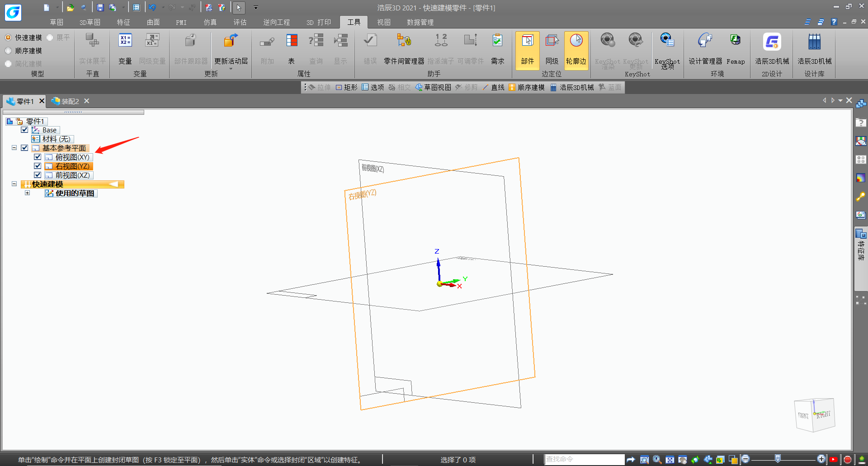
Task: Launch the 零件间管理器 manager
Action: tap(404, 49)
